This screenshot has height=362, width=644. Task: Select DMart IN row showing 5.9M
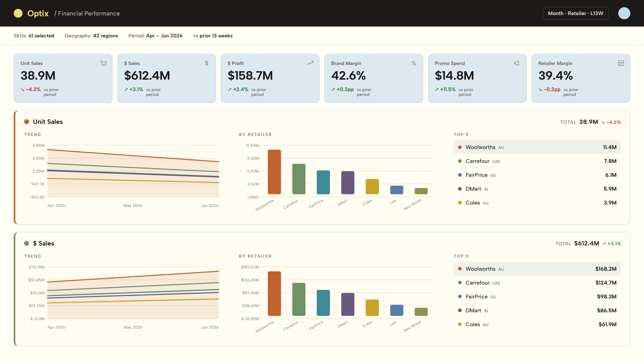click(x=537, y=189)
